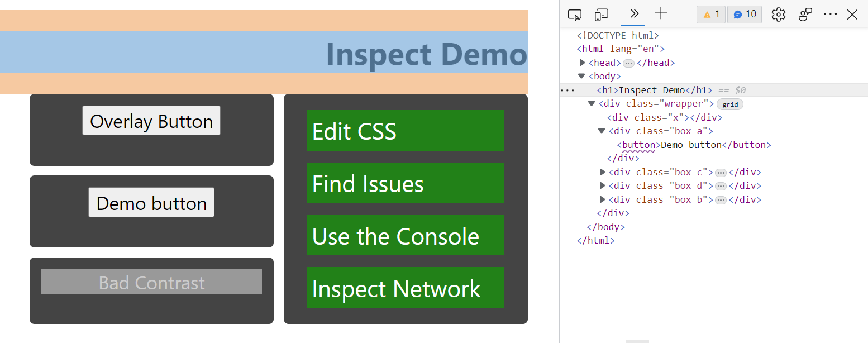This screenshot has width=868, height=343.
Task: Toggle device emulation mode
Action: [602, 15]
